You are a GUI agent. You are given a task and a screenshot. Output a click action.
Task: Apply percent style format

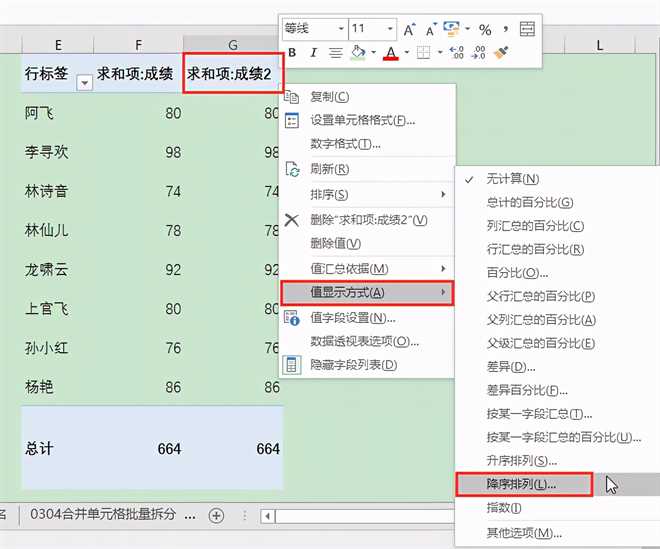click(485, 29)
